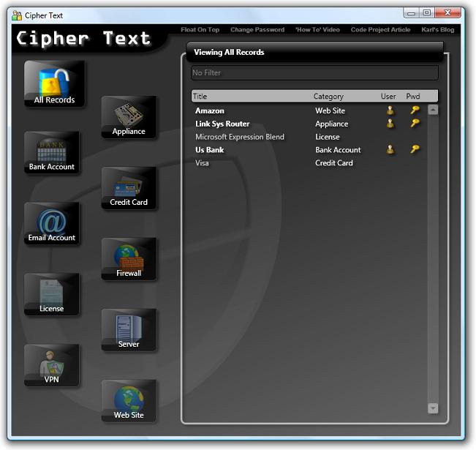Select the Bank Account category tile
This screenshot has width=476, height=450.
(x=52, y=152)
